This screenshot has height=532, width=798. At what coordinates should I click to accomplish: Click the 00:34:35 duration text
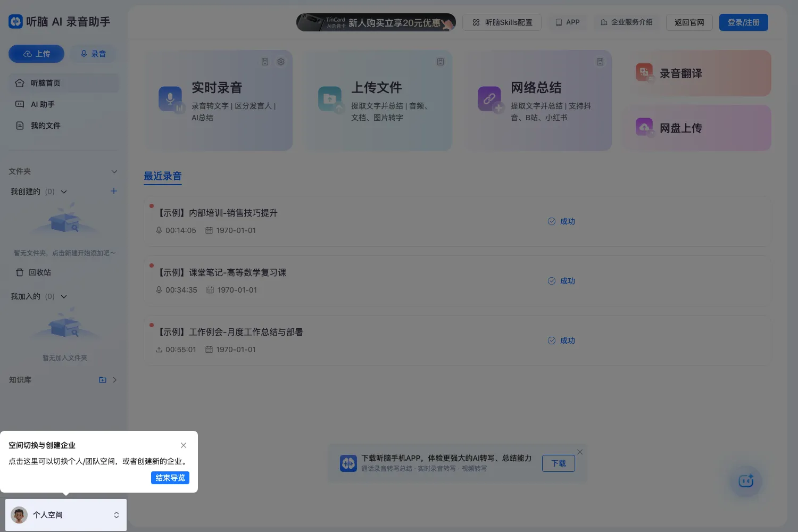pos(181,290)
